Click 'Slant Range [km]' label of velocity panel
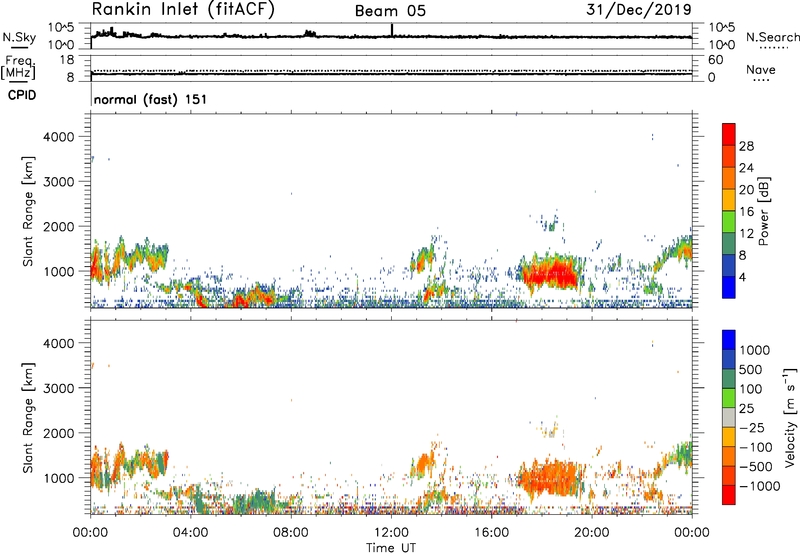This screenshot has width=800, height=554. tap(28, 418)
